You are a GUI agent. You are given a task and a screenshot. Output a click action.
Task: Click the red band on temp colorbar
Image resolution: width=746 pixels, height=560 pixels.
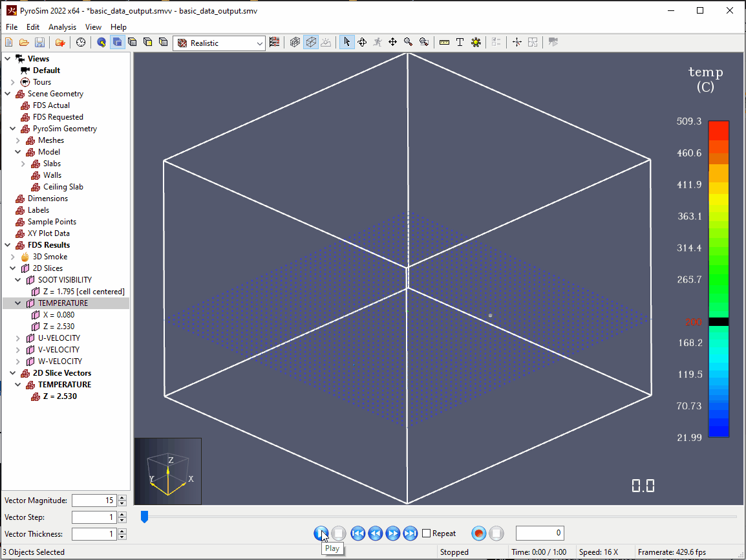click(x=718, y=131)
